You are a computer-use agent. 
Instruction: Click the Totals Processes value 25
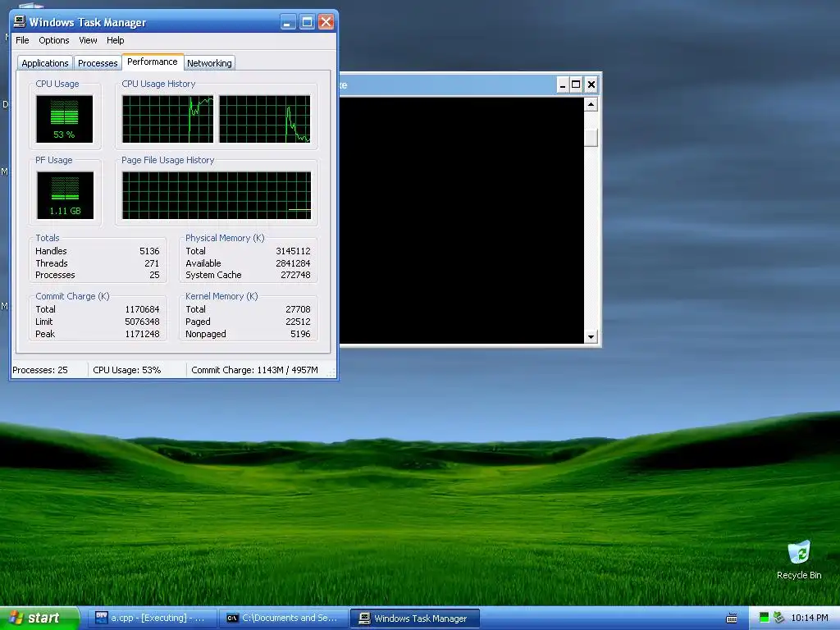point(154,275)
